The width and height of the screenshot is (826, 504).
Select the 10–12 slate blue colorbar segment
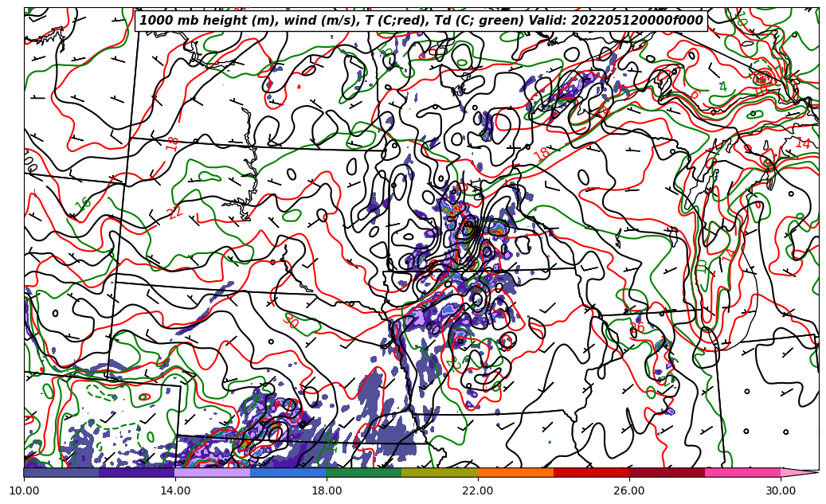pyautogui.click(x=61, y=472)
